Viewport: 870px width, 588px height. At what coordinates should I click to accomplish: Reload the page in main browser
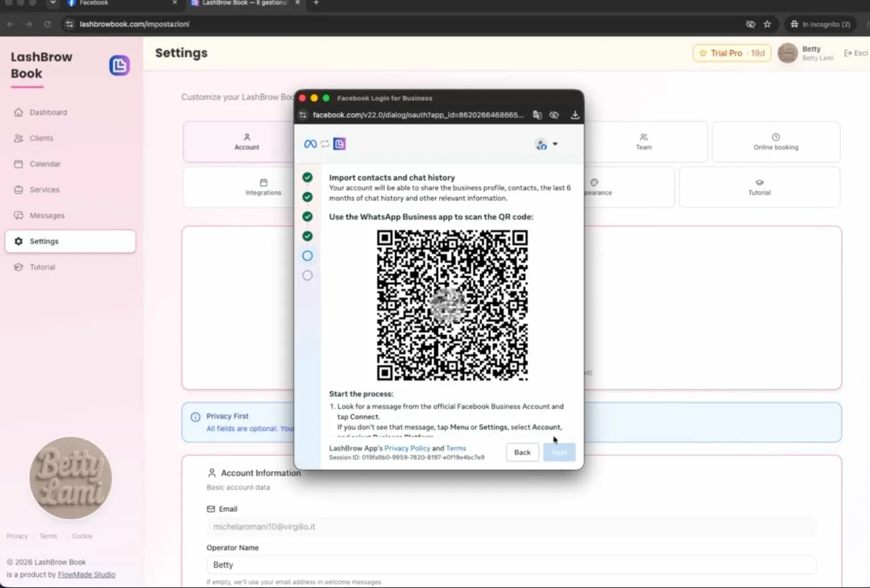pos(47,24)
